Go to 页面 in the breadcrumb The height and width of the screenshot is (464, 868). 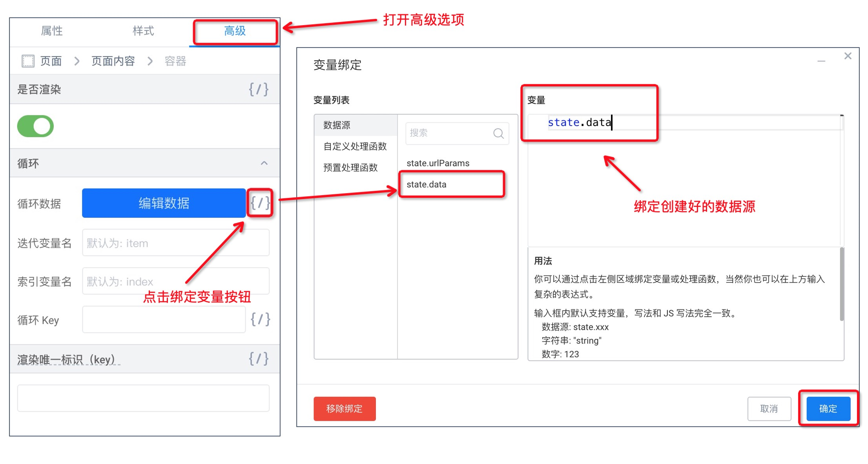[51, 61]
